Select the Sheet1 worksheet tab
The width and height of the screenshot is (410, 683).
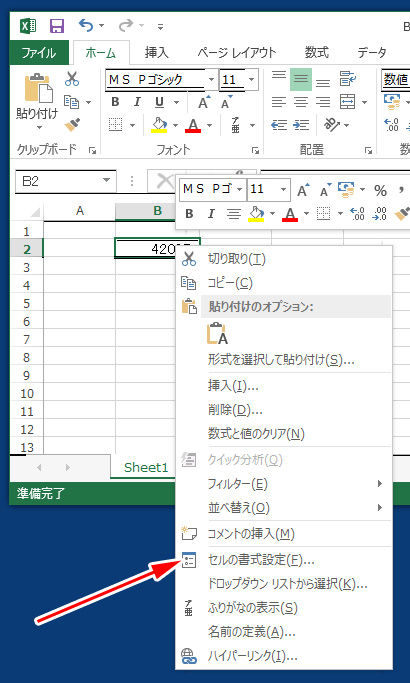tap(146, 467)
